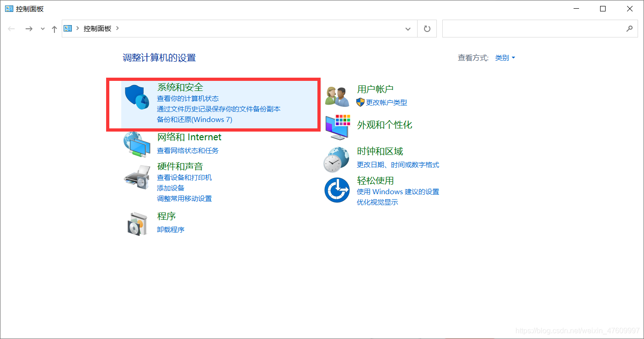644x339 pixels.
Task: Open the Hardware and Sound printer icon
Action: tap(137, 177)
